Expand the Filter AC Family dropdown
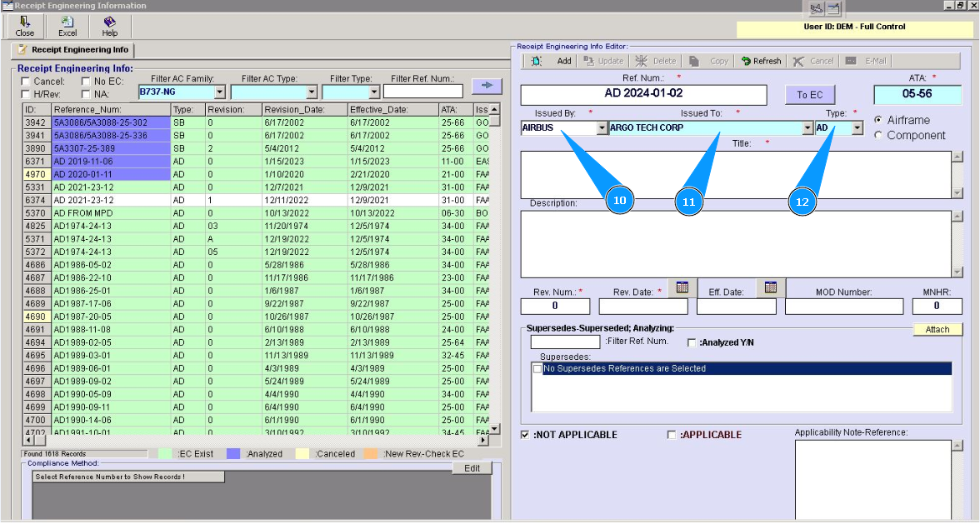 [x=220, y=92]
